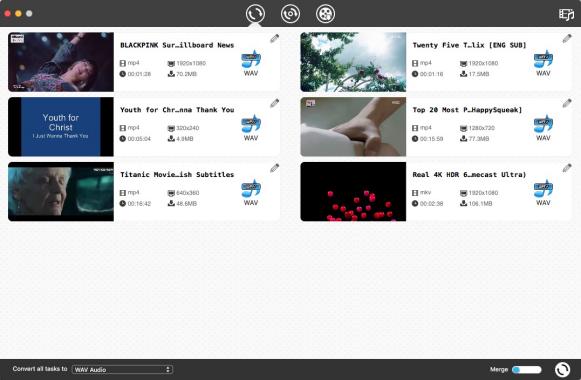Select the Titanic Movie thumbnail
This screenshot has width=581, height=380.
(61, 191)
